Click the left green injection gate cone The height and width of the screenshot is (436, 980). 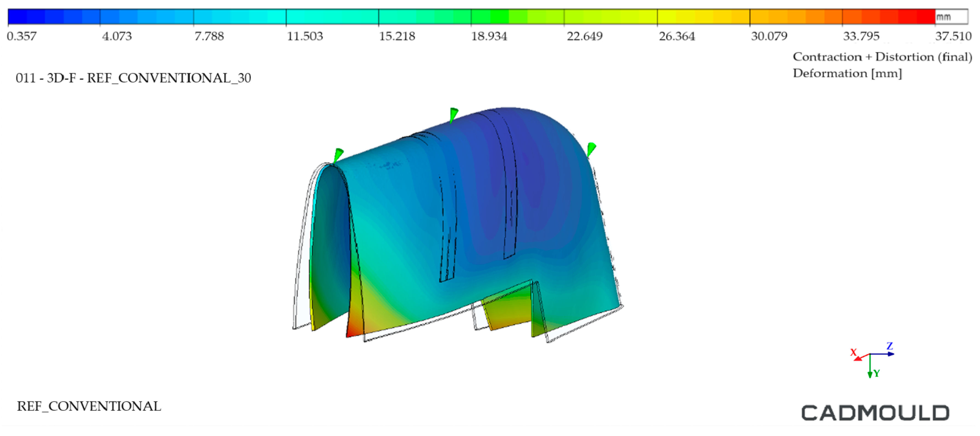(x=338, y=155)
